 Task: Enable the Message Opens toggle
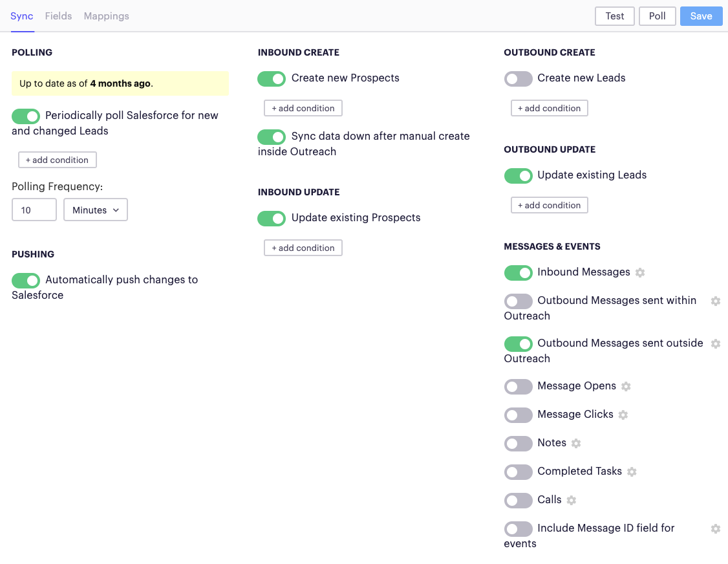[x=518, y=386]
